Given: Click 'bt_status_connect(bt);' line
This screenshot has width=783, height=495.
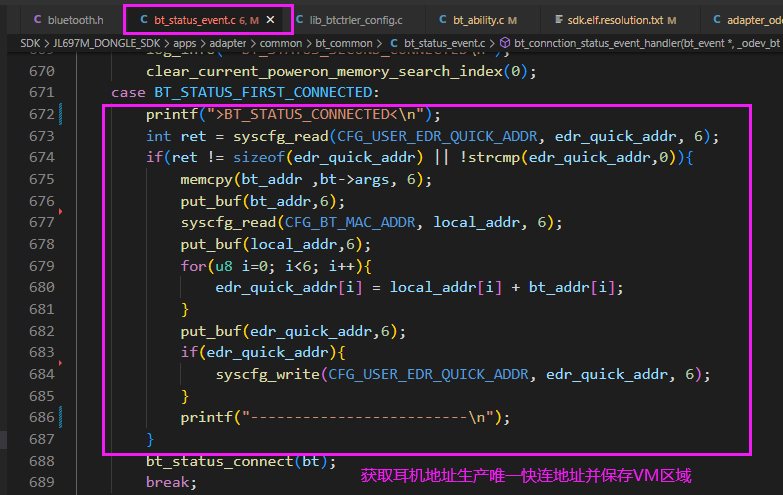Looking at the screenshot, I should 241,461.
